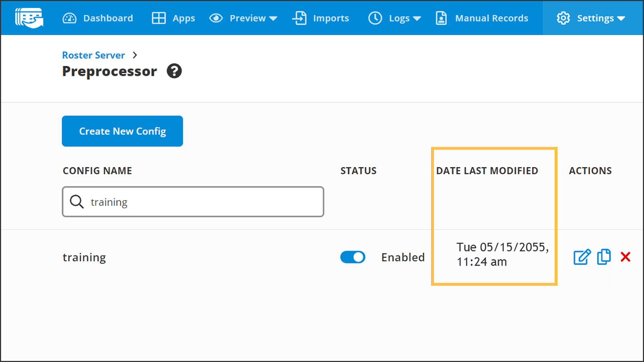Open Manual Records page

tap(482, 18)
